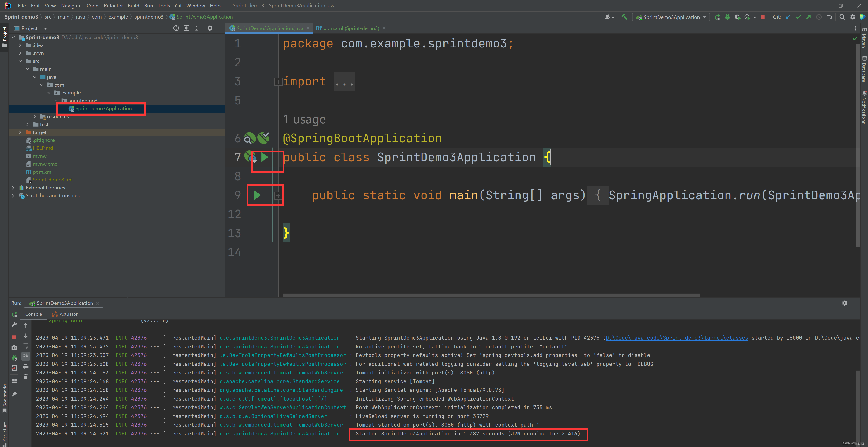868x447 pixels.
Task: Select pom.xml in the project tree
Action: coord(43,172)
